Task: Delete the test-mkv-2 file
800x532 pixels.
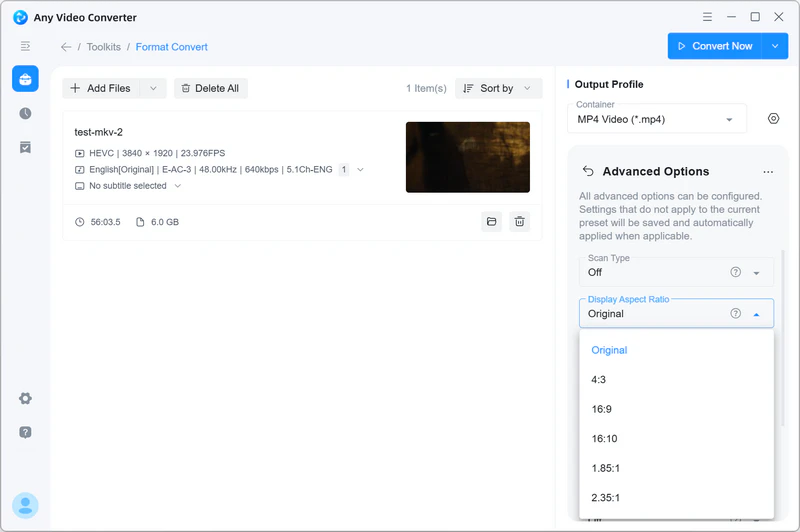Action: pyautogui.click(x=519, y=221)
